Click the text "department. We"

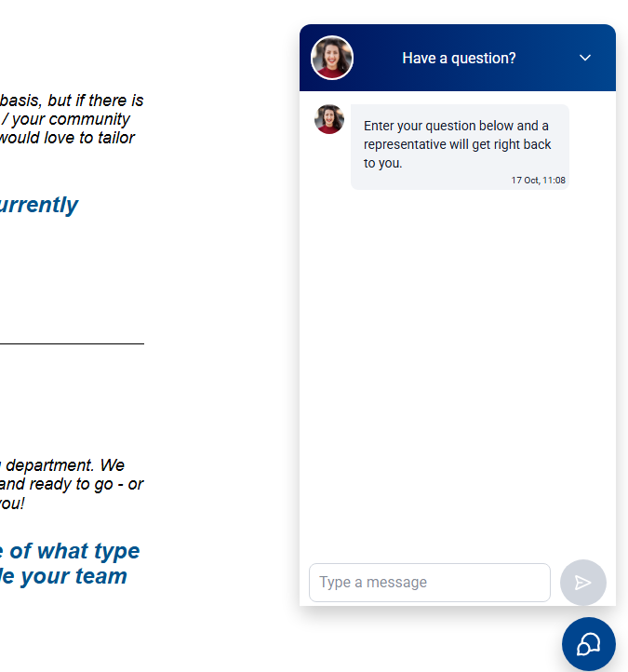(x=64, y=464)
